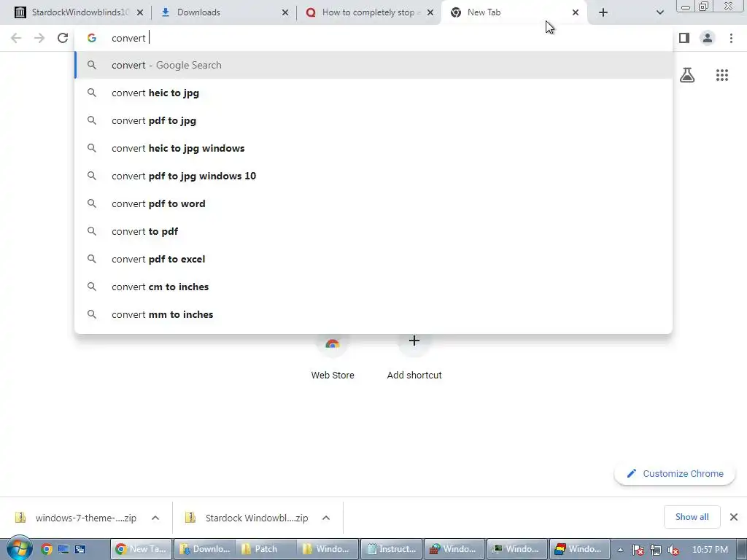
Task: Open a new browser tab
Action: 603,13
